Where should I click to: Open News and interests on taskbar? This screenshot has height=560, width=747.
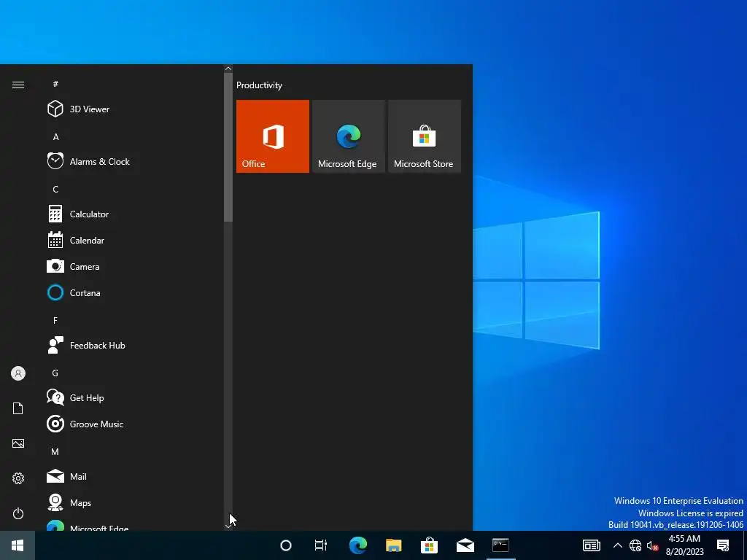click(x=591, y=545)
